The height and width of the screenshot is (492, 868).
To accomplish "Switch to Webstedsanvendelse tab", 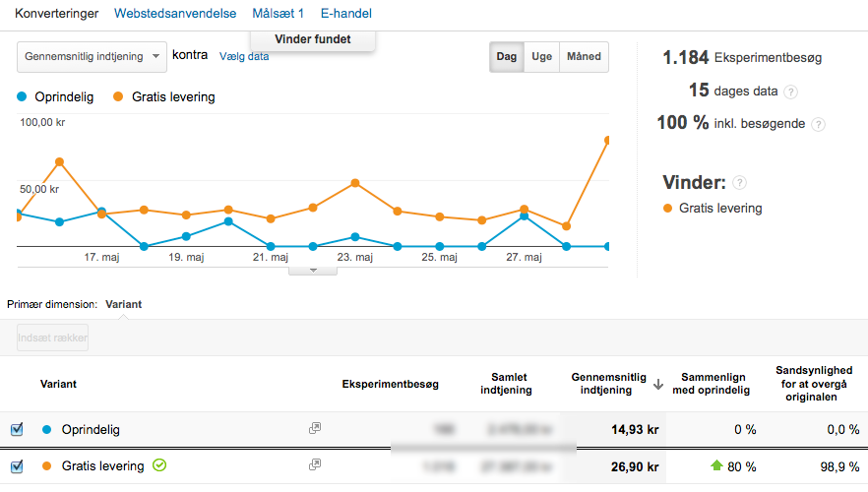I will [175, 13].
